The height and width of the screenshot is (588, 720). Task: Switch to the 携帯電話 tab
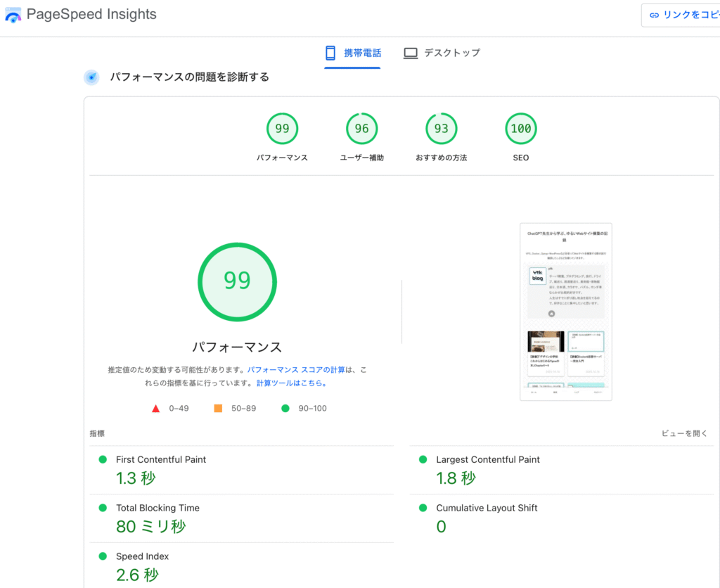pyautogui.click(x=352, y=53)
